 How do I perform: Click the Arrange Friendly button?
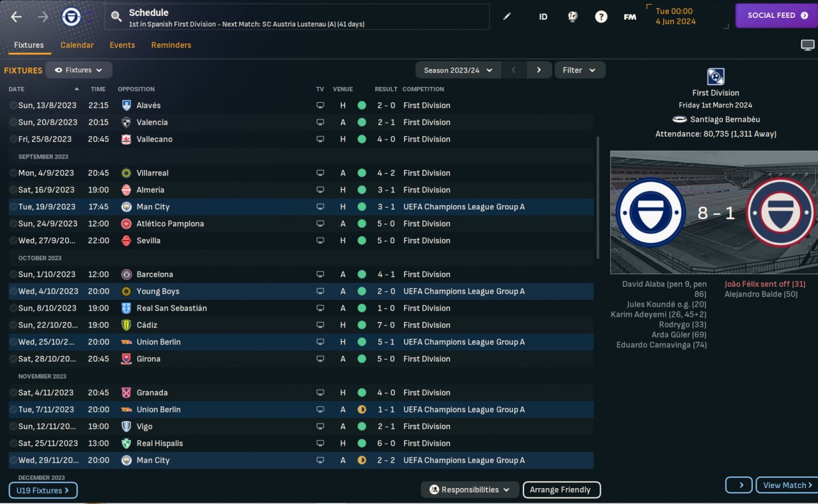562,490
